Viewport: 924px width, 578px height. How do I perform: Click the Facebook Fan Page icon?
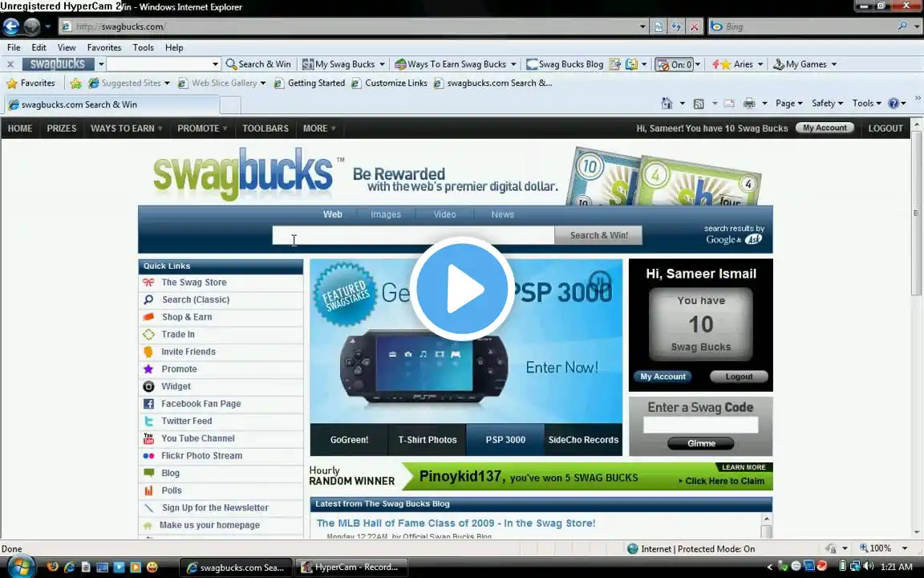(148, 404)
